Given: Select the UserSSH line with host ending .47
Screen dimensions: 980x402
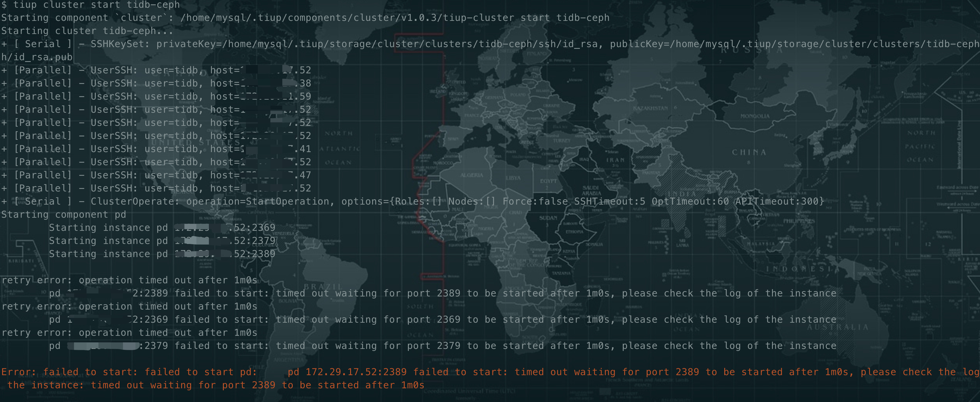Looking at the screenshot, I should (x=156, y=175).
